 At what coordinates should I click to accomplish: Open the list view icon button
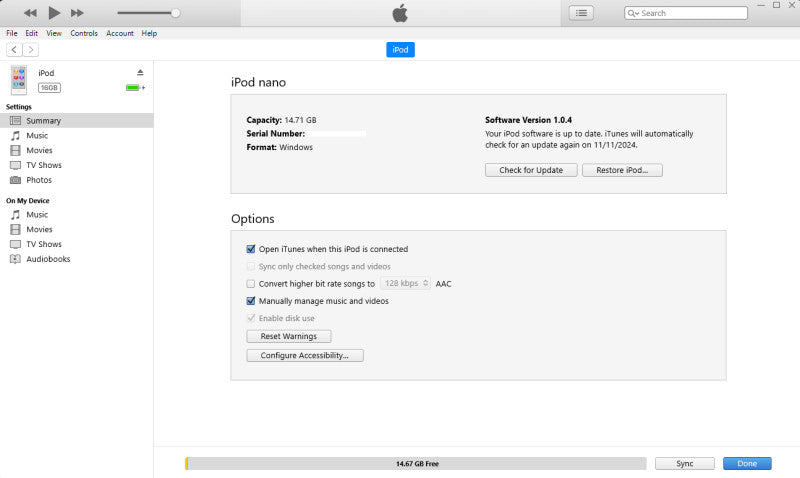pos(581,13)
